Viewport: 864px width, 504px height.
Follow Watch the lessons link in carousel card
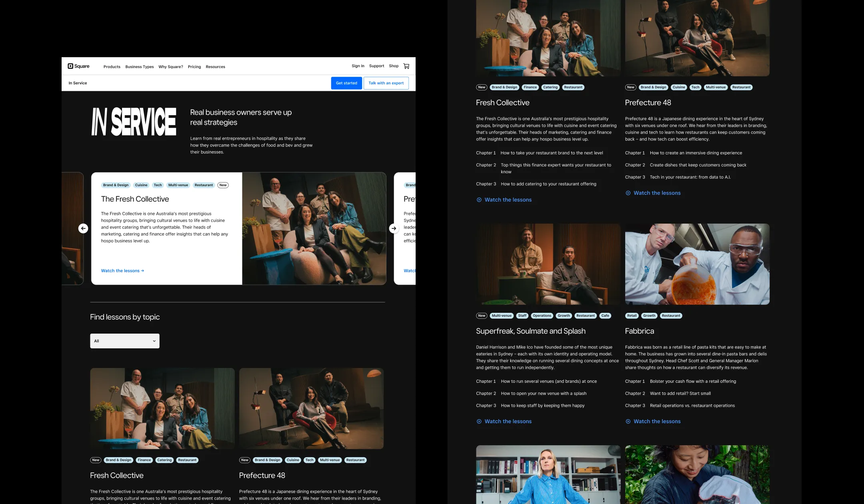click(122, 271)
